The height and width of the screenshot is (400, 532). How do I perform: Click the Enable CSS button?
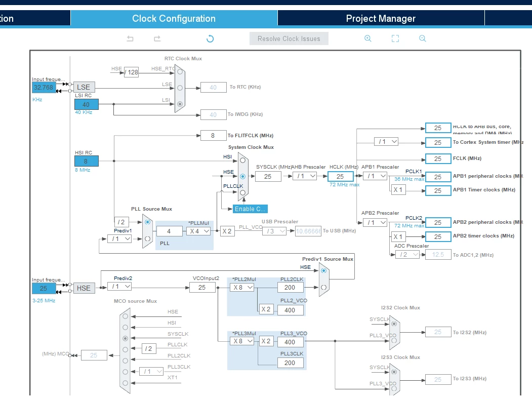[x=250, y=209]
